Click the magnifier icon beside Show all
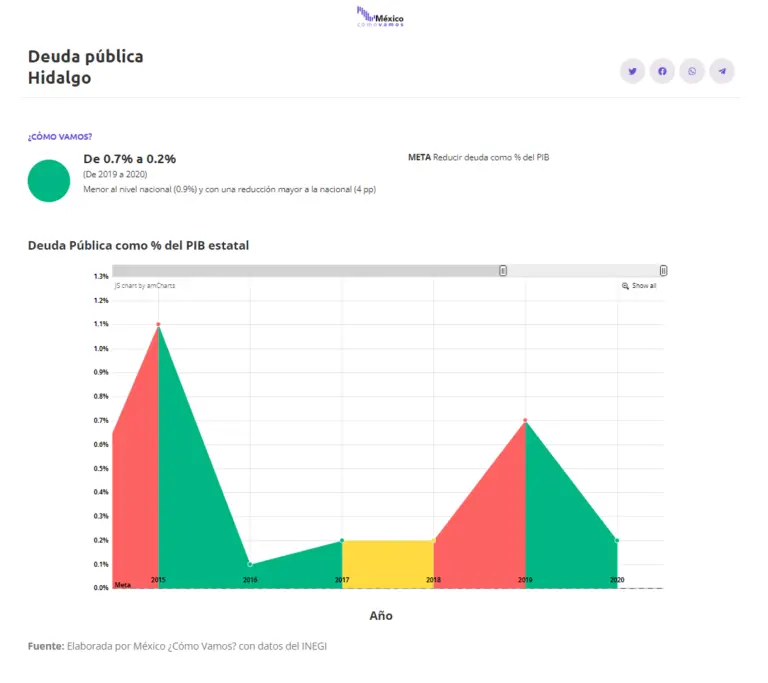Viewport: 768px width, 683px height. coord(625,286)
